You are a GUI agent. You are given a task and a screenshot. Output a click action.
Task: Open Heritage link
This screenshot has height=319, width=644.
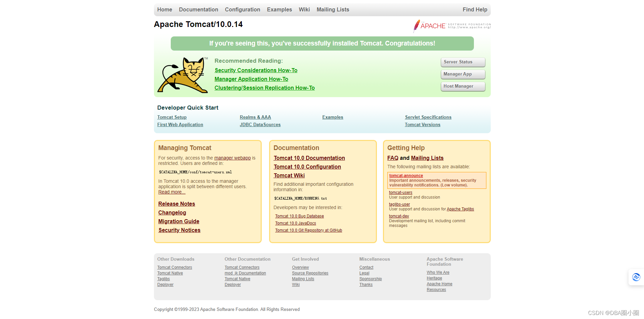point(434,278)
